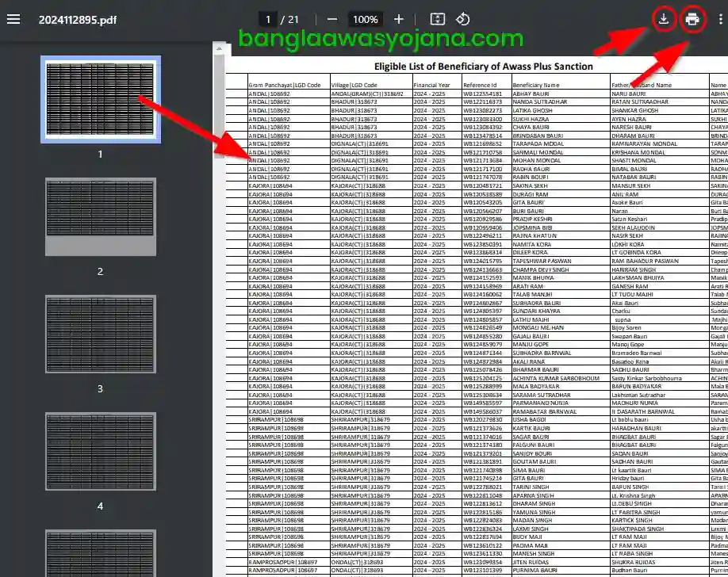Select the page 1 thumbnail

point(100,98)
